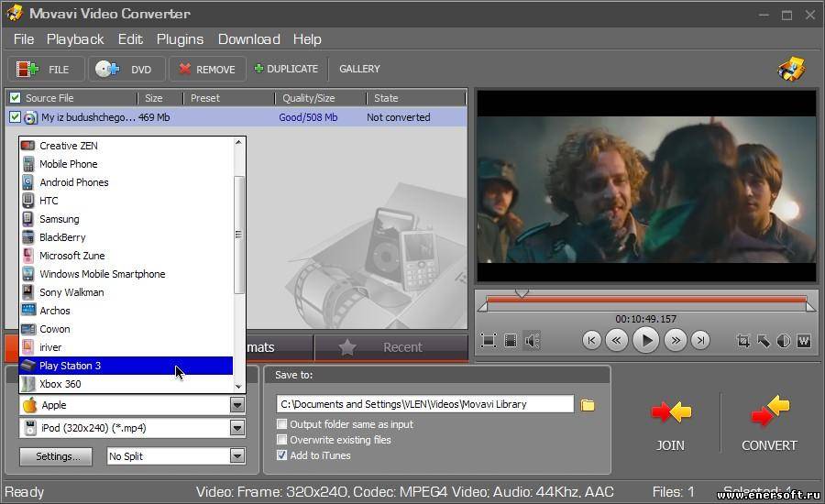Viewport: 825px width, 504px height.
Task: Click device list scrollbar up arrow
Action: coord(239,142)
